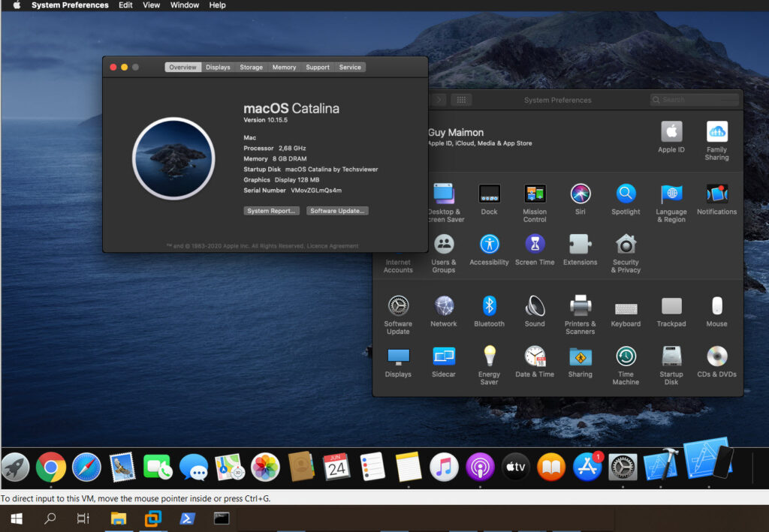Open Mission Control preferences

[535, 203]
